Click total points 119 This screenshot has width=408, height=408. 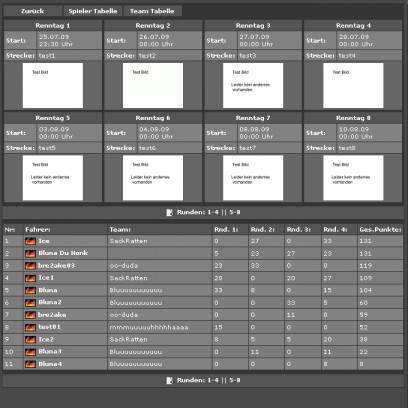coord(366,266)
